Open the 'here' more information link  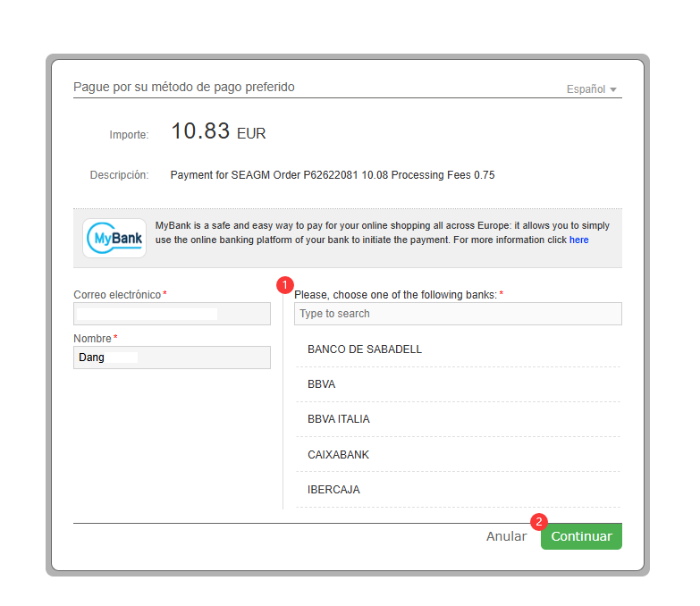coord(578,240)
